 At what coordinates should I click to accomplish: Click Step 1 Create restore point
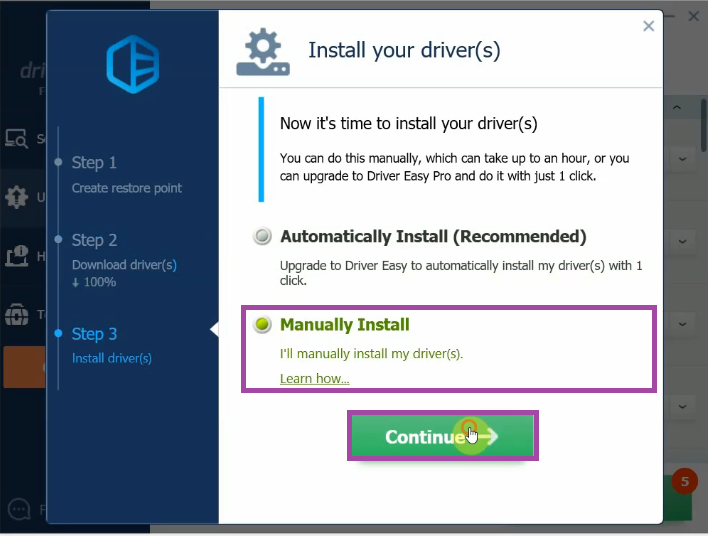coord(126,175)
